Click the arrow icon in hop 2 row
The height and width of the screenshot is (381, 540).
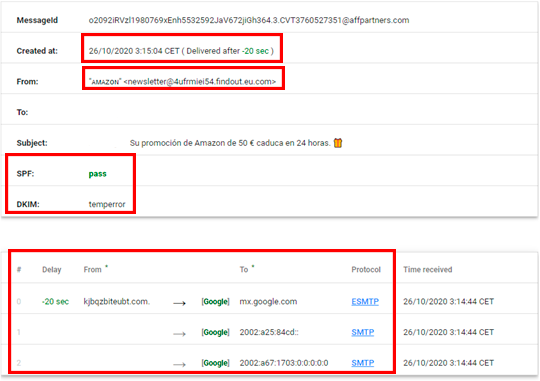tap(179, 364)
